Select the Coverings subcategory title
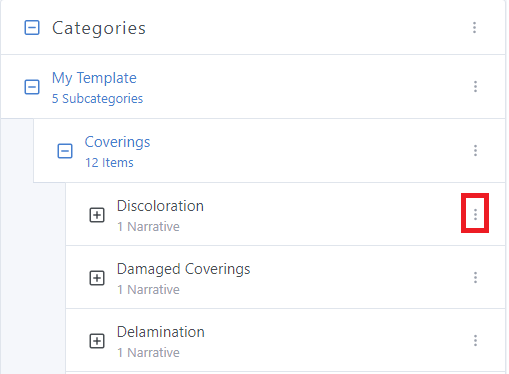 [117, 142]
